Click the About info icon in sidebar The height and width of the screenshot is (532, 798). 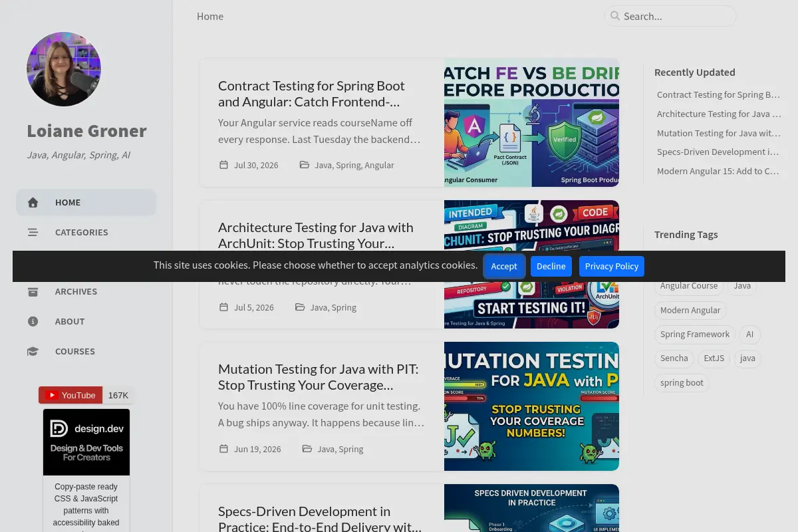pyautogui.click(x=33, y=322)
